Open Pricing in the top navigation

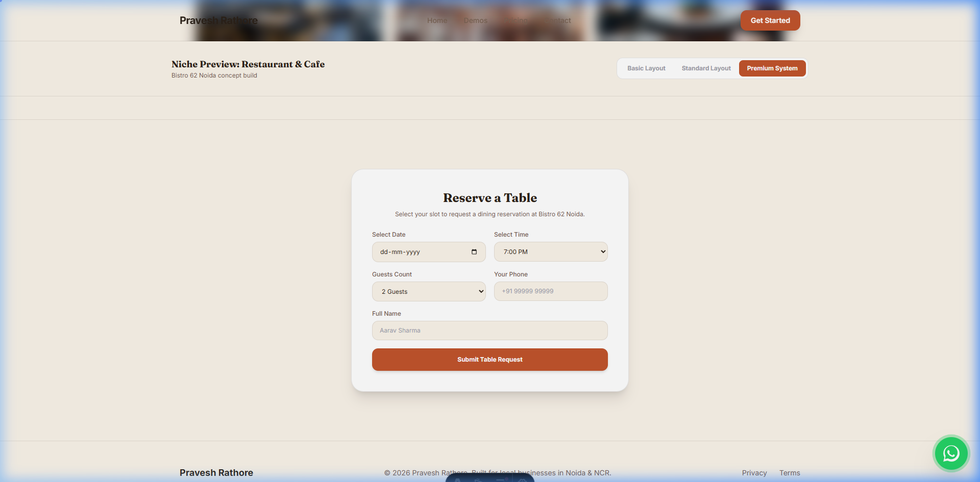(x=517, y=20)
